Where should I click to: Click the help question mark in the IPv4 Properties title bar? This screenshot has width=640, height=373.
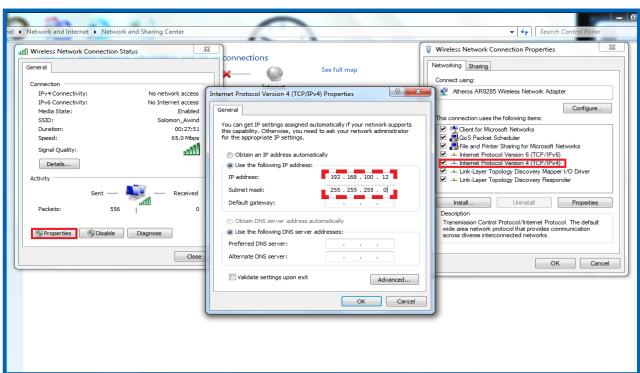397,92
